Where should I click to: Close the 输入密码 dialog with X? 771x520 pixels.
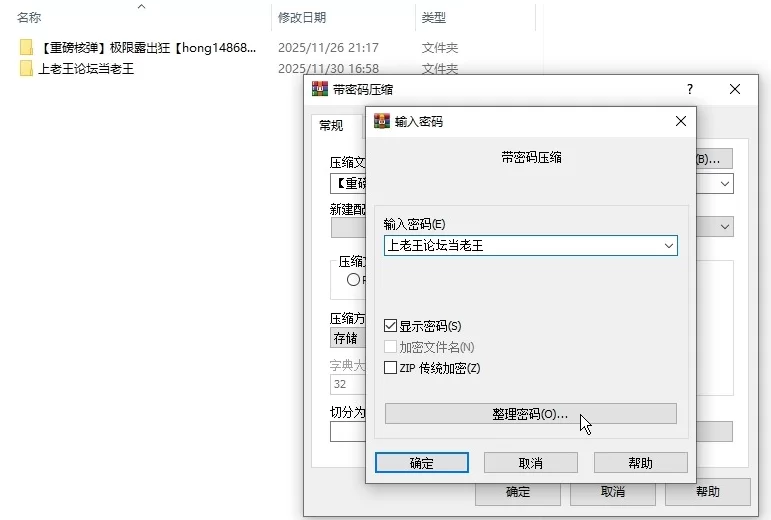tap(681, 121)
